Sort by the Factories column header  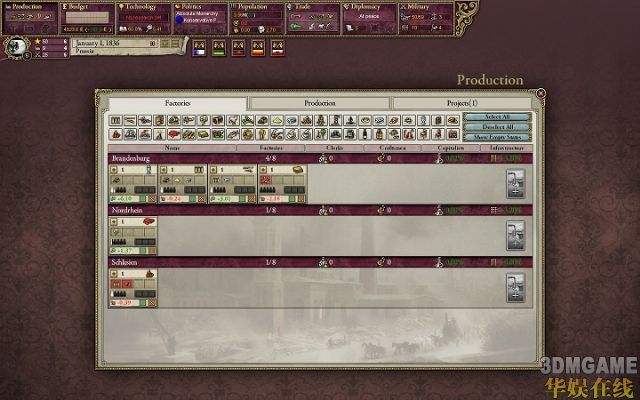tap(271, 148)
